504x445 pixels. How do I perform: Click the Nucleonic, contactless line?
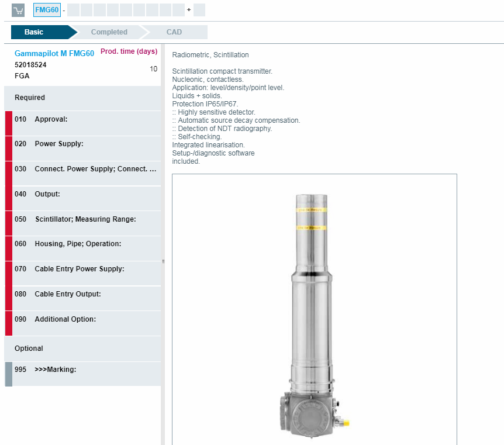(x=208, y=80)
